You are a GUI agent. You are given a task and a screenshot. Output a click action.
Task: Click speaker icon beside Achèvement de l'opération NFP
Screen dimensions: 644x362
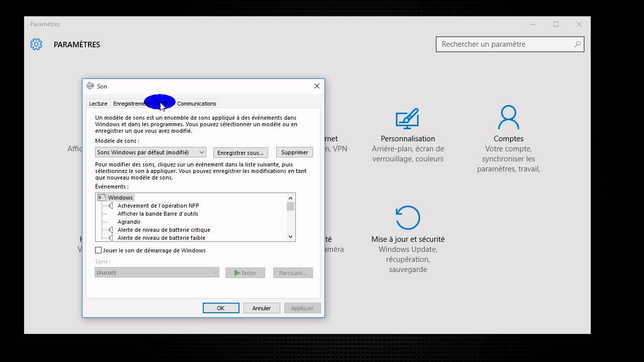tap(111, 206)
